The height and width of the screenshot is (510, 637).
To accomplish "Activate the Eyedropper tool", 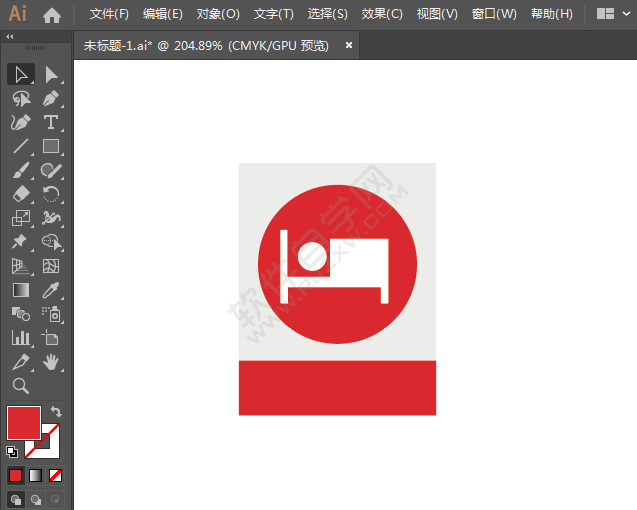I will pos(51,290).
